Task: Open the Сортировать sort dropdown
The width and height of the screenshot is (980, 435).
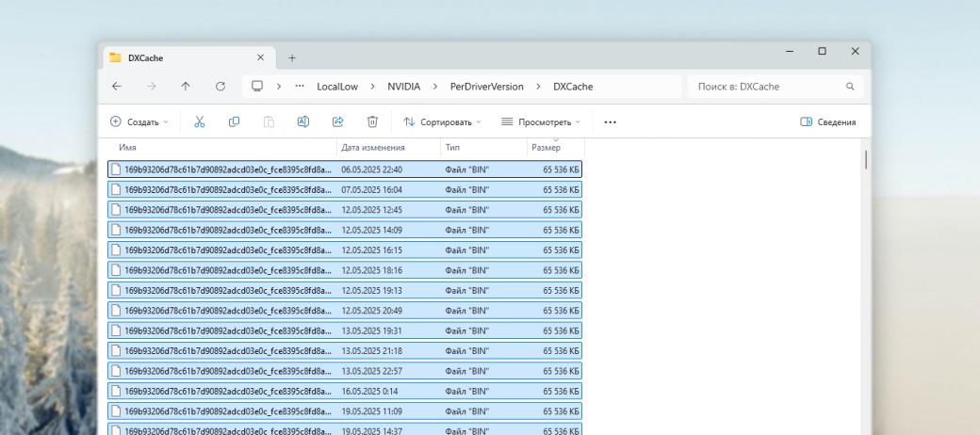Action: coord(442,122)
